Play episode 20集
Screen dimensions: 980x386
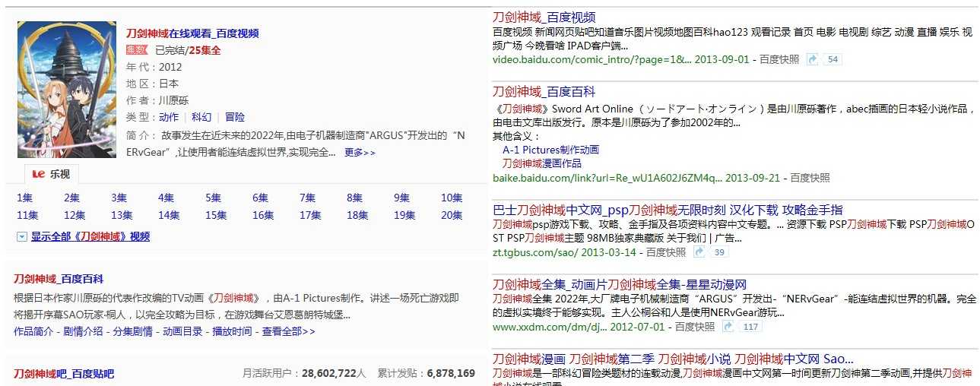tap(452, 215)
